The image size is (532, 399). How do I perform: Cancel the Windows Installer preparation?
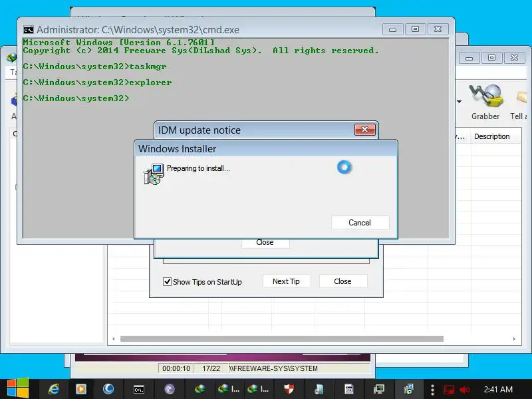click(x=360, y=223)
